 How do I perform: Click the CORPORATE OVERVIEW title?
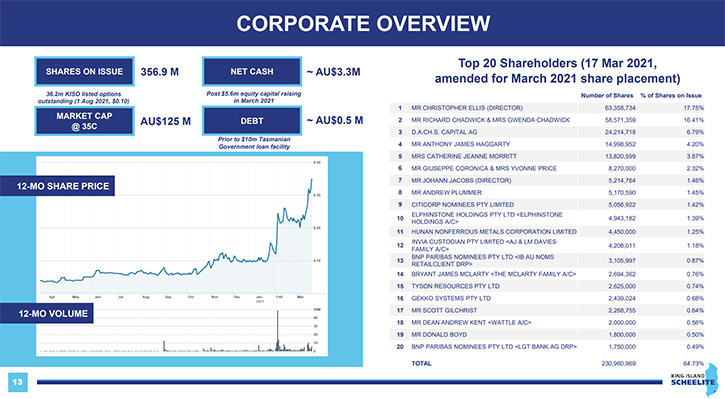(363, 24)
